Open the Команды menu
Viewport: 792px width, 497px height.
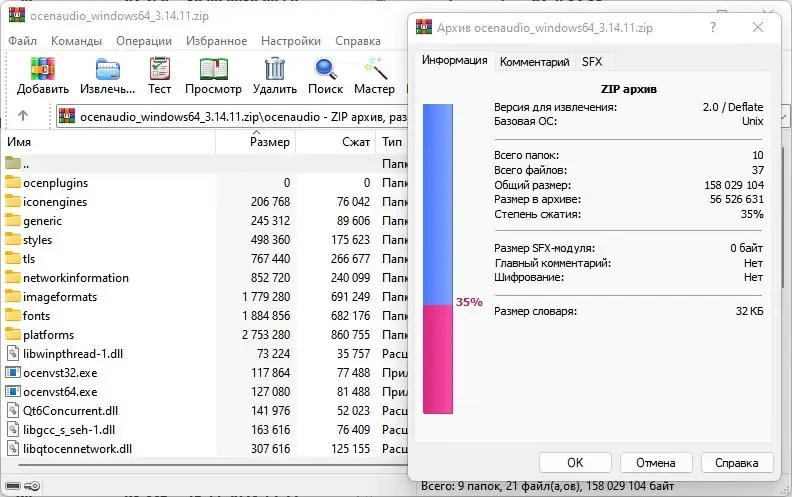point(76,41)
